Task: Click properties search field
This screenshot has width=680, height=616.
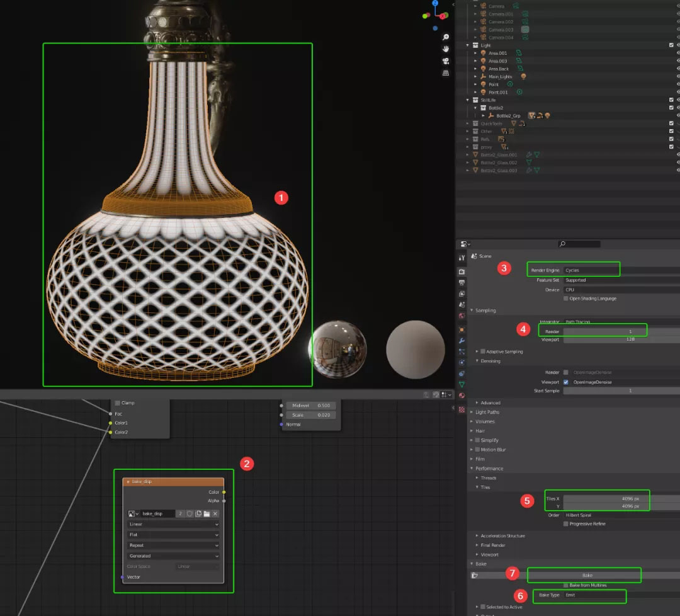Action: (579, 244)
